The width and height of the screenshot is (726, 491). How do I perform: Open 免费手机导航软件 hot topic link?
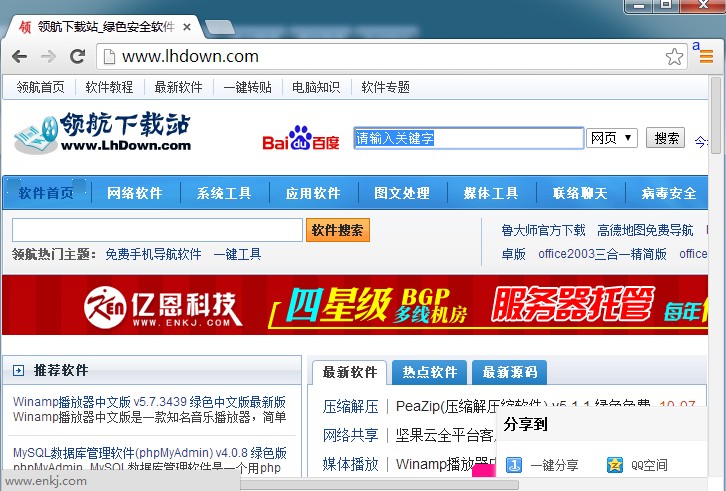(153, 254)
